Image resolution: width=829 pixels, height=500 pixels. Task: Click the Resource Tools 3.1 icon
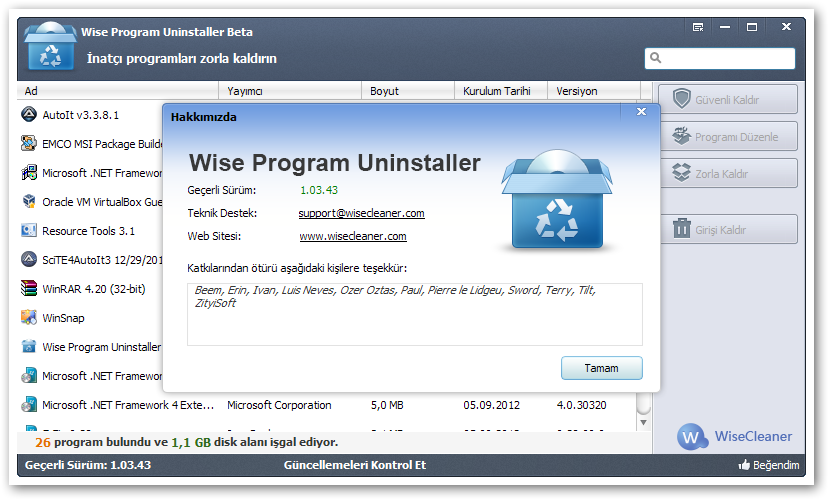click(x=29, y=231)
